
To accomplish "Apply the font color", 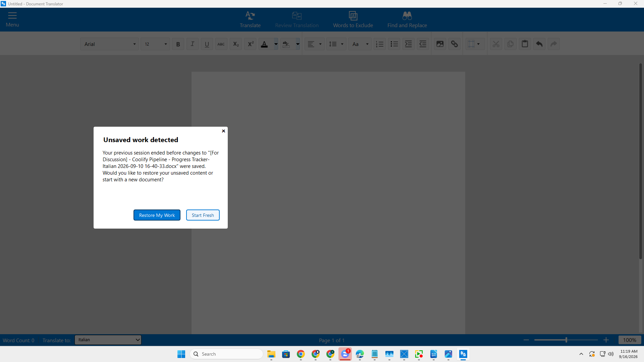I will point(265,44).
